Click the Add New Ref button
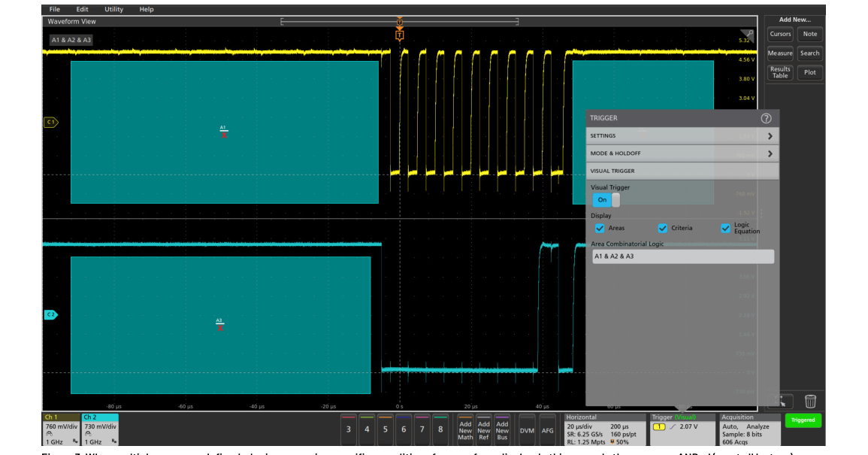 coord(484,429)
